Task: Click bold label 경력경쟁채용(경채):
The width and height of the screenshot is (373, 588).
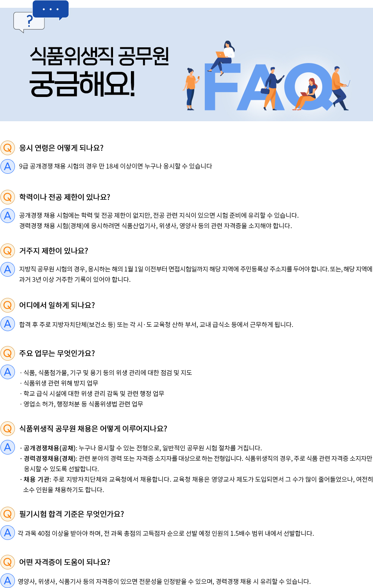Action: pyautogui.click(x=50, y=459)
